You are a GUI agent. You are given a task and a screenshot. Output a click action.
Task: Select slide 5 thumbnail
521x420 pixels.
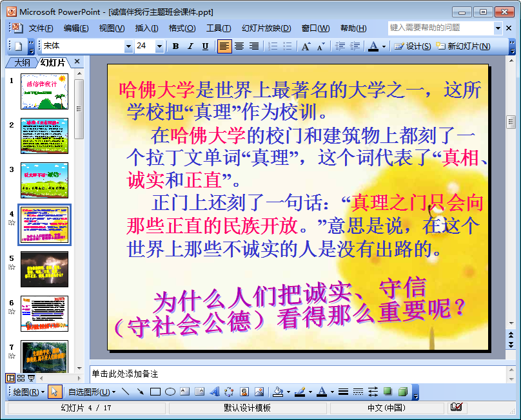(44, 269)
